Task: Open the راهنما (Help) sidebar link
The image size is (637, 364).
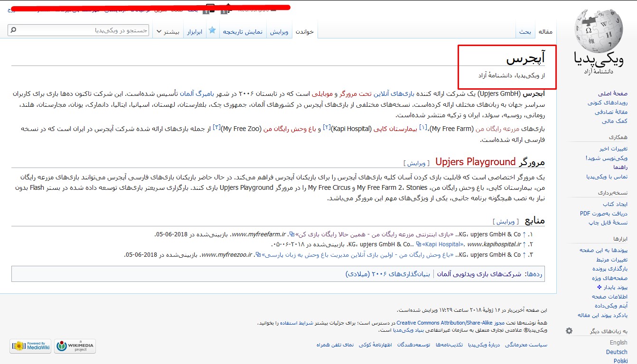Action: coord(620,167)
